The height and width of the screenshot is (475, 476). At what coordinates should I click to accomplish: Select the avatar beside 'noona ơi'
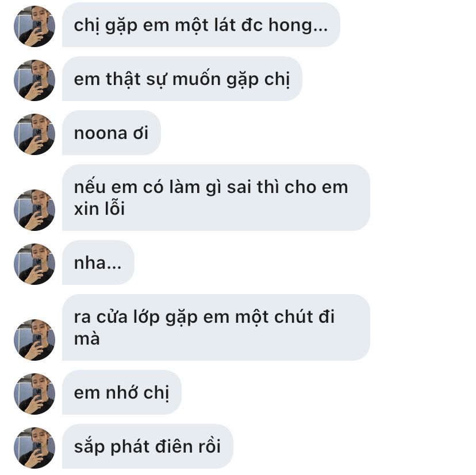point(34,134)
